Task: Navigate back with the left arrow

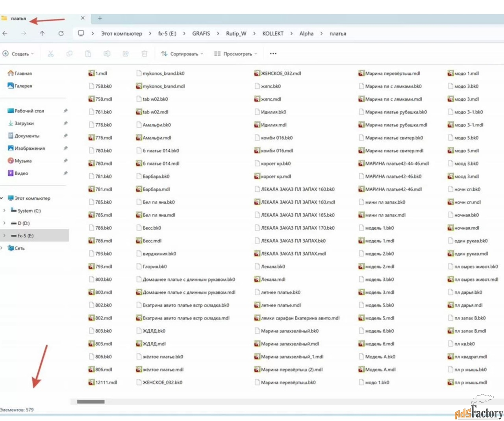Action: [x=5, y=33]
